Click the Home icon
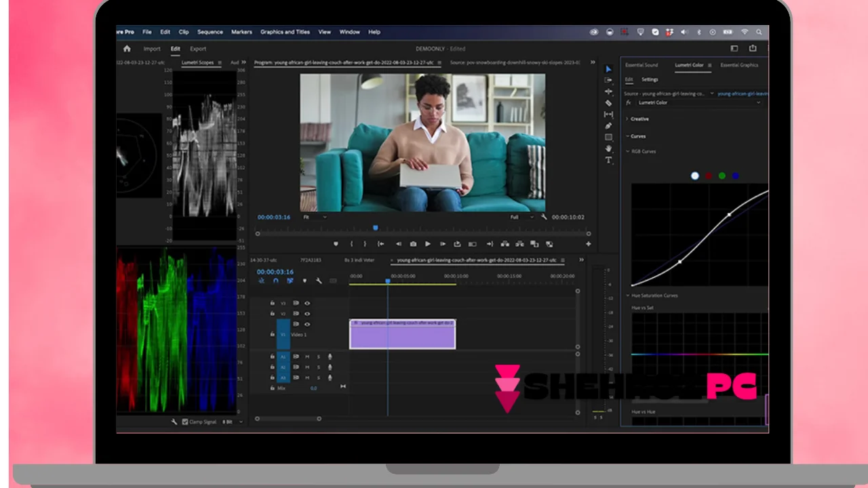This screenshot has height=488, width=868. [x=127, y=49]
